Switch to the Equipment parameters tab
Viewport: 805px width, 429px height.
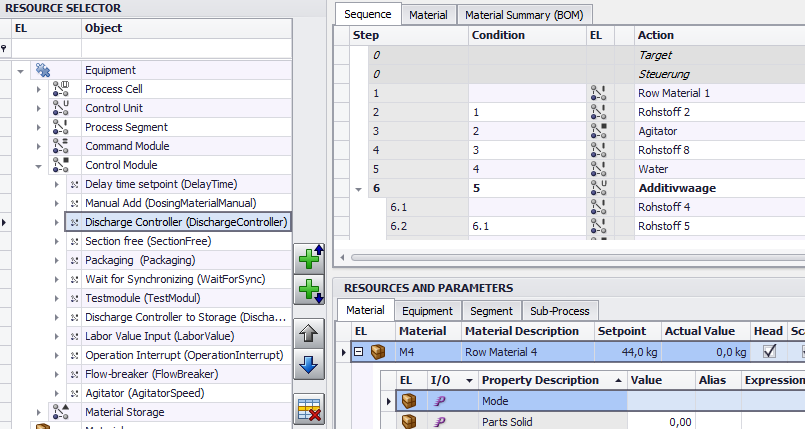pyautogui.click(x=427, y=311)
